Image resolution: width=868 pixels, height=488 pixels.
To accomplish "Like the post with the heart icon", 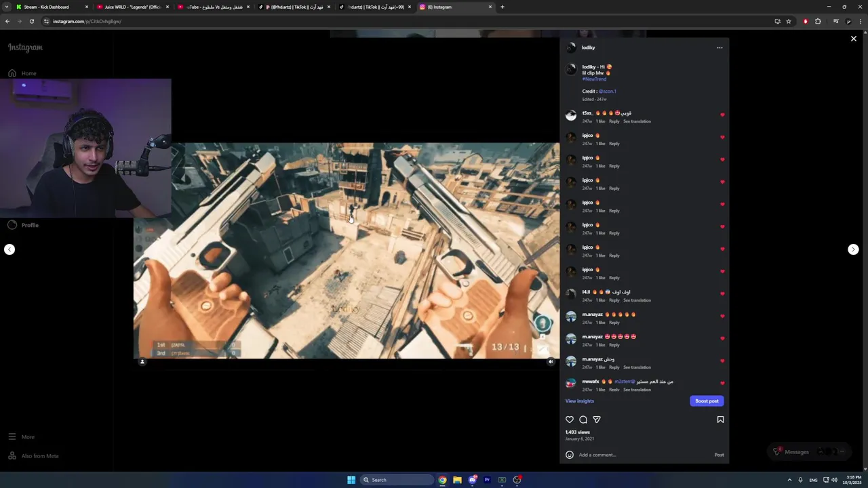I will coord(570,420).
